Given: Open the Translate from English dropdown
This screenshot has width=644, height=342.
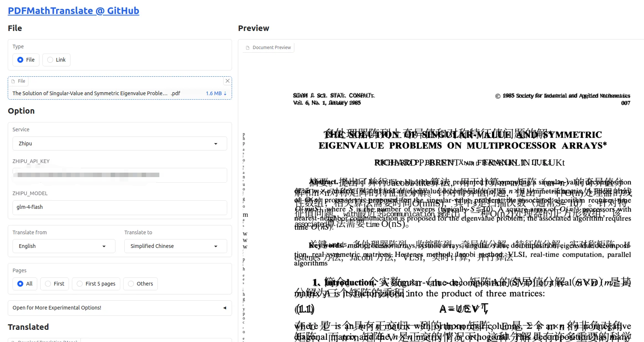Looking at the screenshot, I should [64, 246].
